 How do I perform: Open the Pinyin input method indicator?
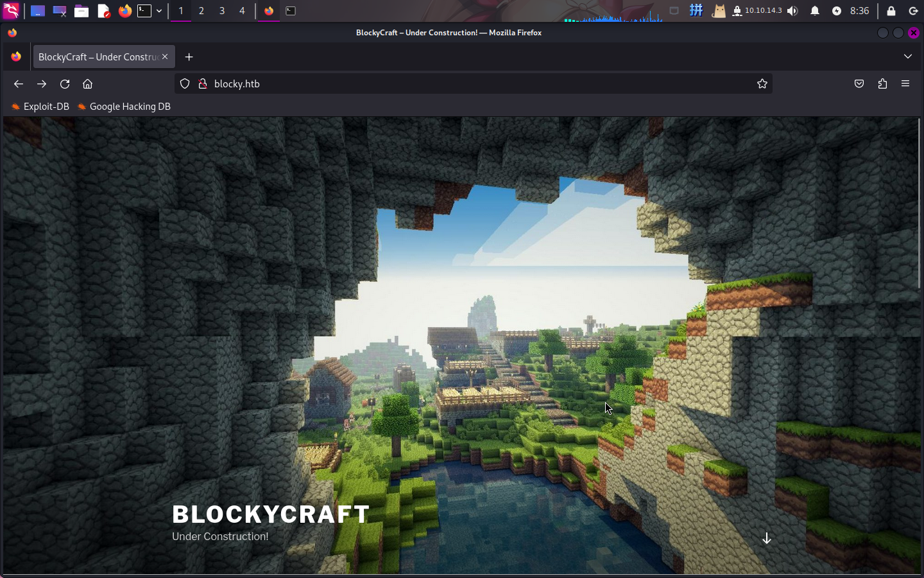(x=696, y=11)
